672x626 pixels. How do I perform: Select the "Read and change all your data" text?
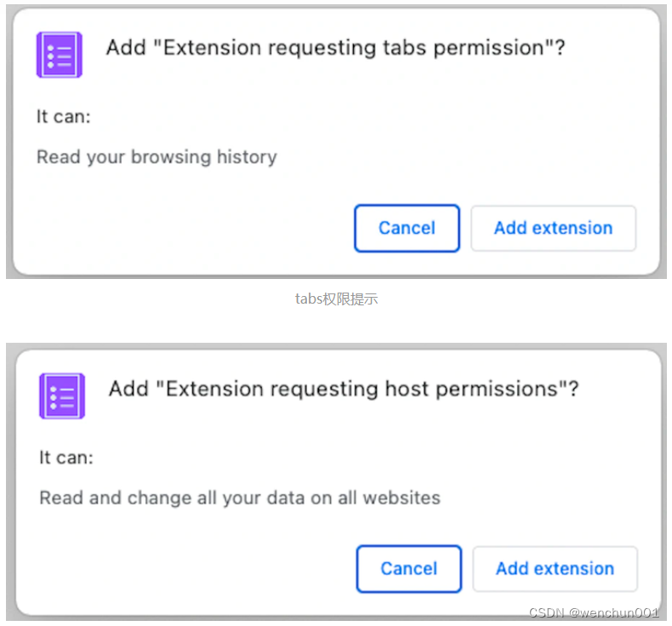(x=240, y=498)
